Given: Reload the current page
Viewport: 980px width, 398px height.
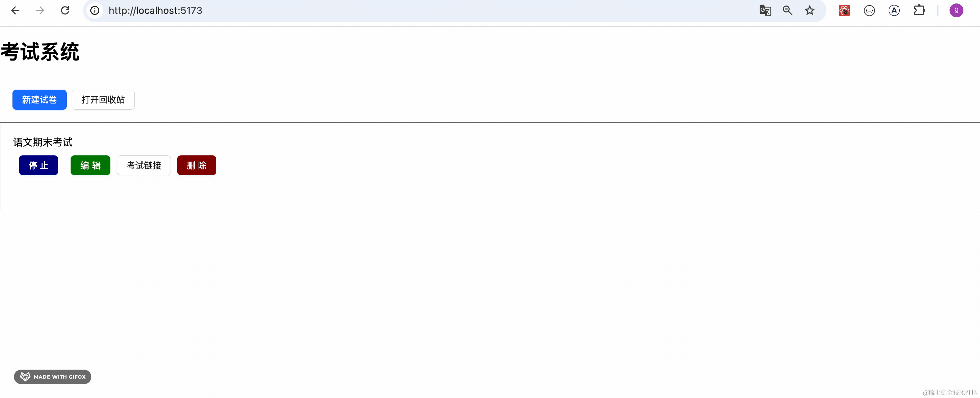Looking at the screenshot, I should coord(65,11).
